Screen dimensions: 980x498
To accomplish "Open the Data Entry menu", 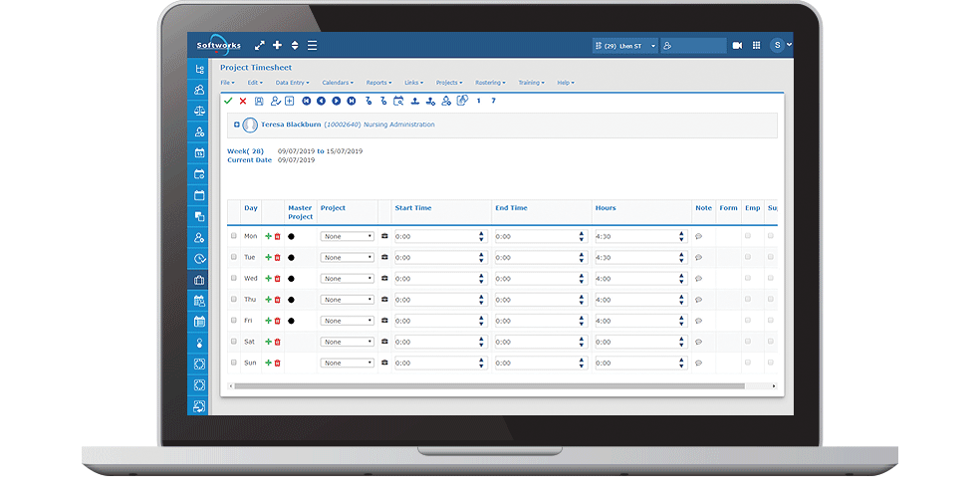I will tap(292, 83).
